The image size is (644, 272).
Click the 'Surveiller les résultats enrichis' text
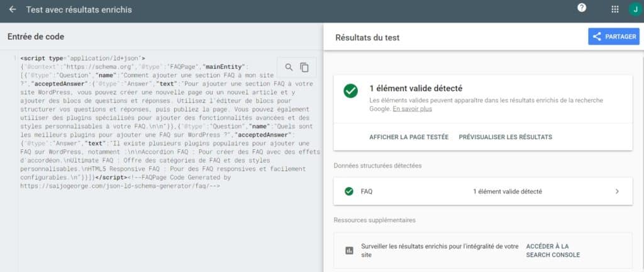click(440, 251)
